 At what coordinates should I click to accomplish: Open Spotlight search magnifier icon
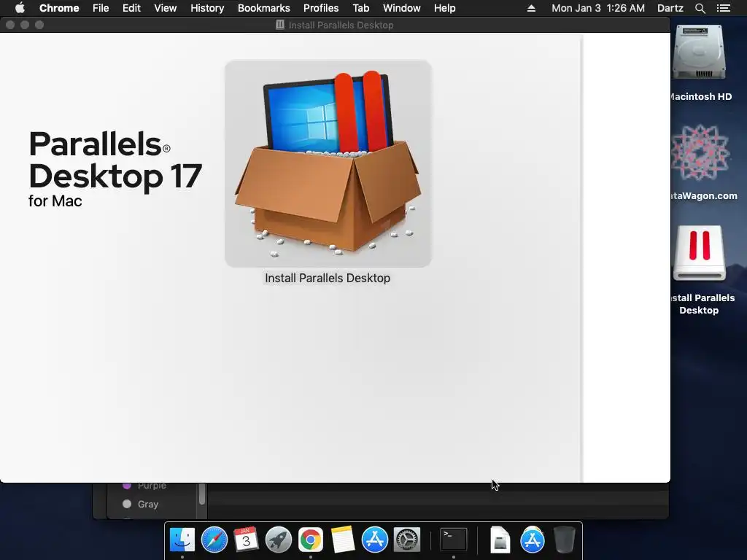[x=700, y=8]
